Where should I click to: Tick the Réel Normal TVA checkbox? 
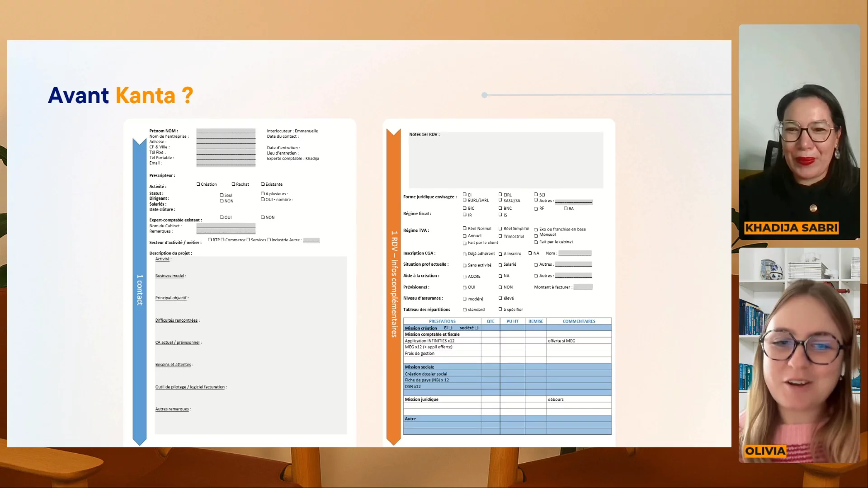tap(465, 228)
